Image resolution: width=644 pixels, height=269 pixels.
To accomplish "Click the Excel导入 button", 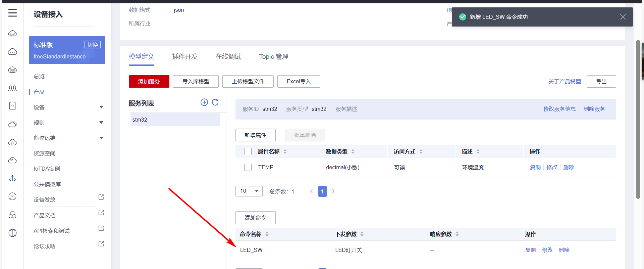I will [x=299, y=82].
